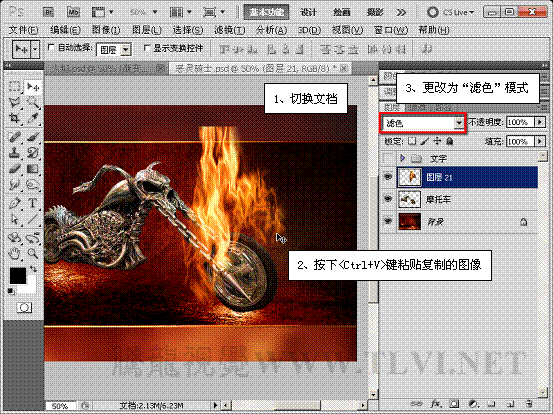Add a layer style (fx)
The height and width of the screenshot is (414, 553).
(x=436, y=404)
